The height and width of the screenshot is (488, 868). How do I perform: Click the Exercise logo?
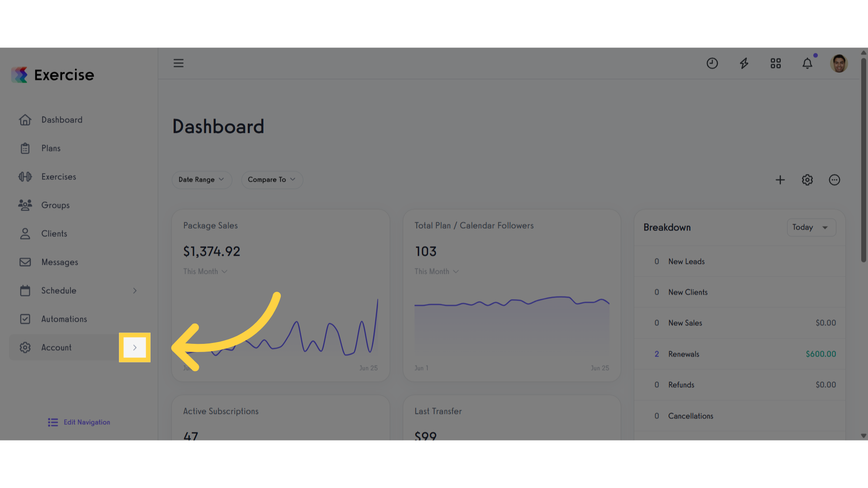click(53, 75)
